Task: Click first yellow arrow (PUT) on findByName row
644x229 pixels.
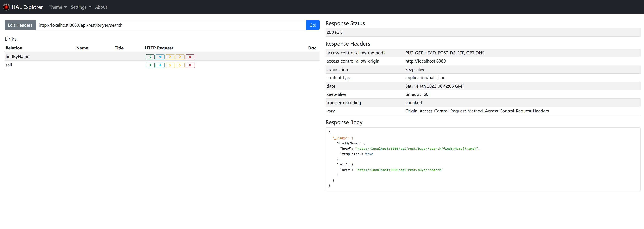Action: click(170, 57)
